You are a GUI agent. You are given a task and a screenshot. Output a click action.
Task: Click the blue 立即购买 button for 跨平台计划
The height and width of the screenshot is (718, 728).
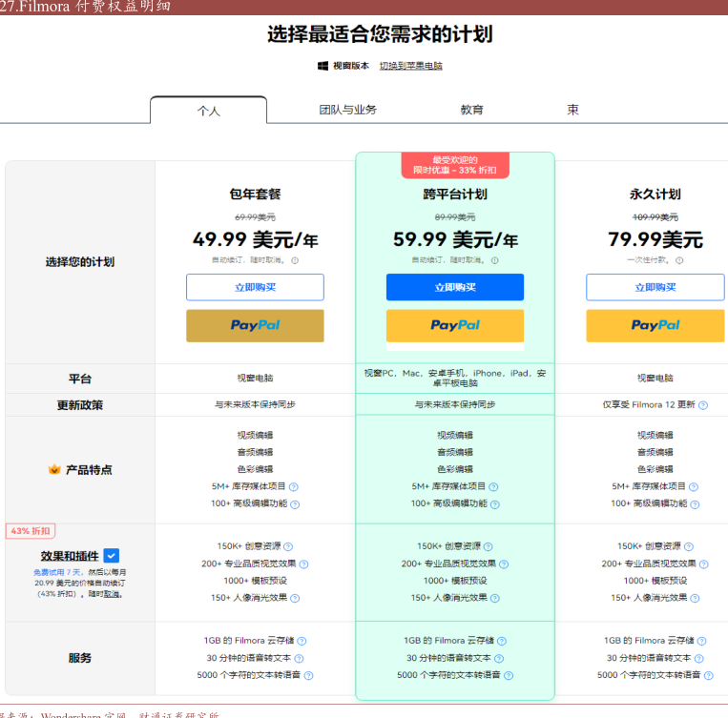(455, 287)
